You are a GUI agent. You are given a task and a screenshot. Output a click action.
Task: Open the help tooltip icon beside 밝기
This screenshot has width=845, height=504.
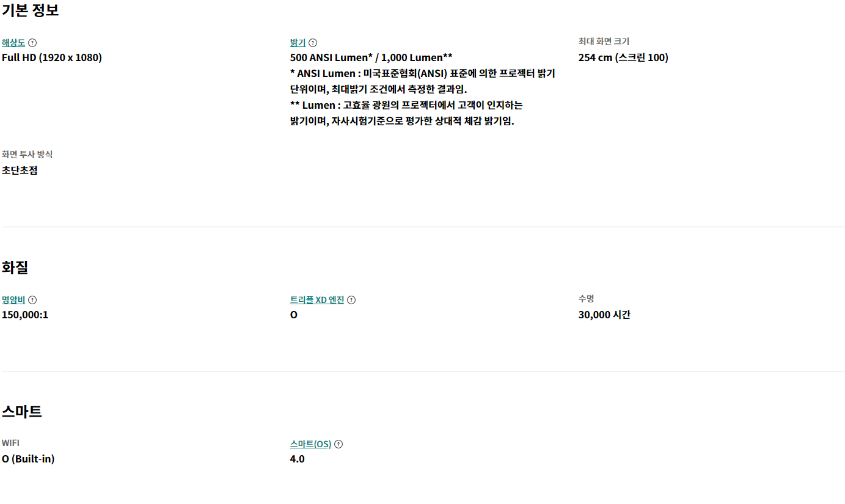(313, 43)
